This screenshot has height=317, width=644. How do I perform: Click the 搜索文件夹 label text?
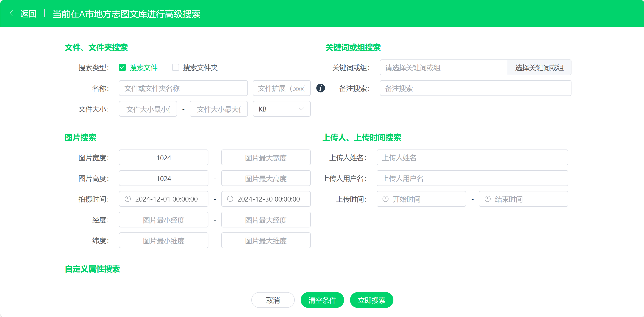[x=200, y=68]
